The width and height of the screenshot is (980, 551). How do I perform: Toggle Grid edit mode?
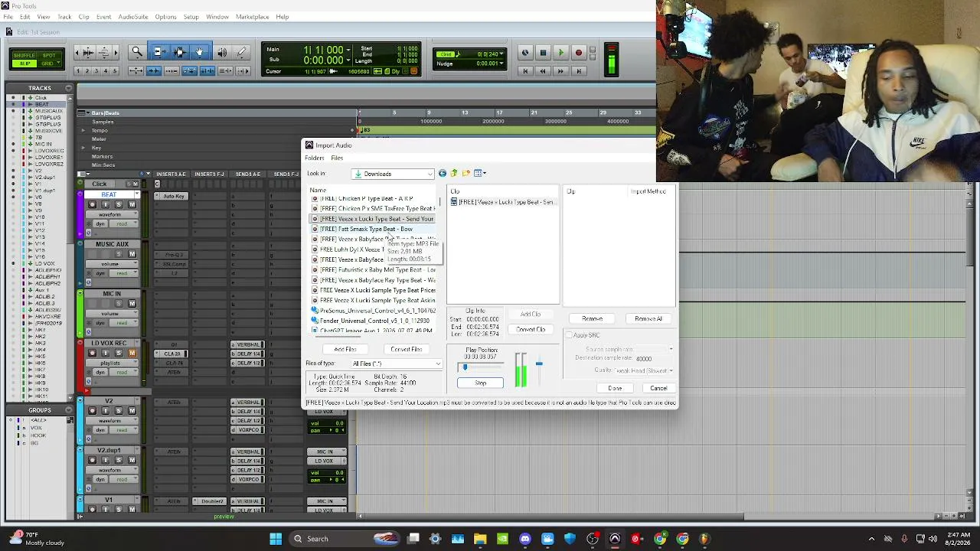(49, 64)
